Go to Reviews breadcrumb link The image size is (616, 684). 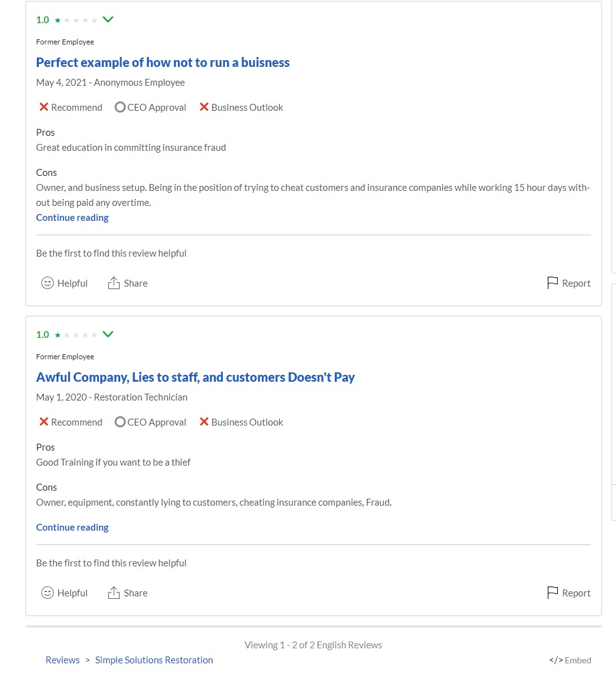[x=63, y=660]
